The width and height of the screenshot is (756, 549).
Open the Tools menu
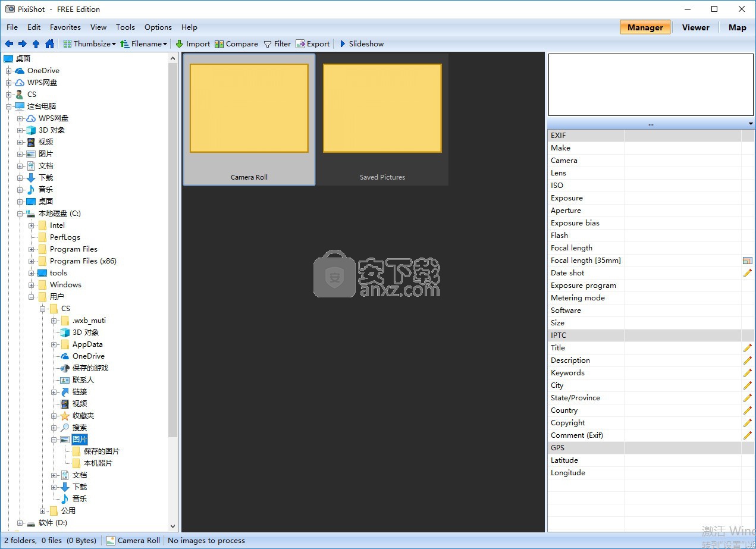pos(126,27)
